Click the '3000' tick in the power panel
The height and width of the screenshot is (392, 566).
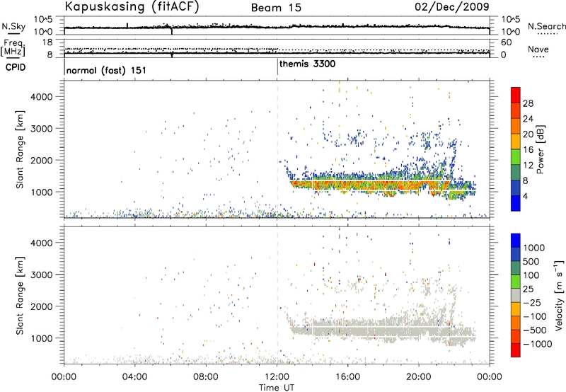[42, 129]
